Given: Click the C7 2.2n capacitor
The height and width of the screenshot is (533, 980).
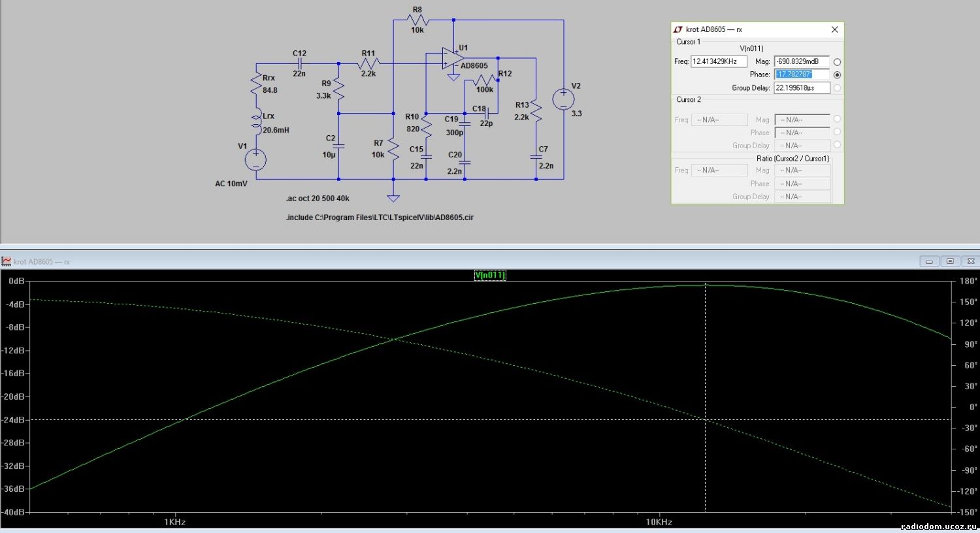Looking at the screenshot, I should (536, 157).
